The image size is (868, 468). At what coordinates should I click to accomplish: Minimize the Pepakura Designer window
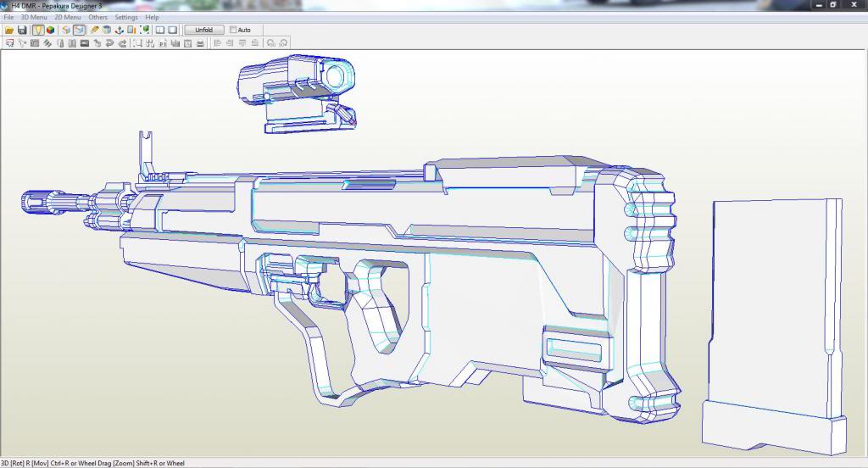tap(819, 5)
